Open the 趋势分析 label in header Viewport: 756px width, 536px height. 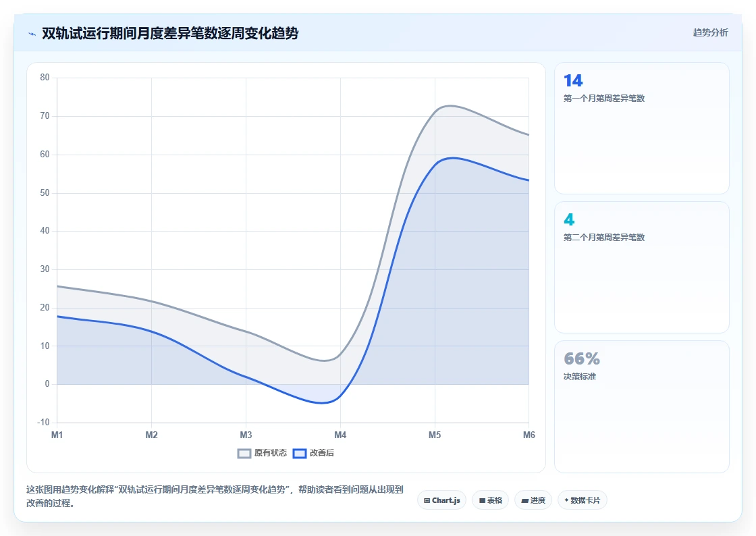point(710,33)
